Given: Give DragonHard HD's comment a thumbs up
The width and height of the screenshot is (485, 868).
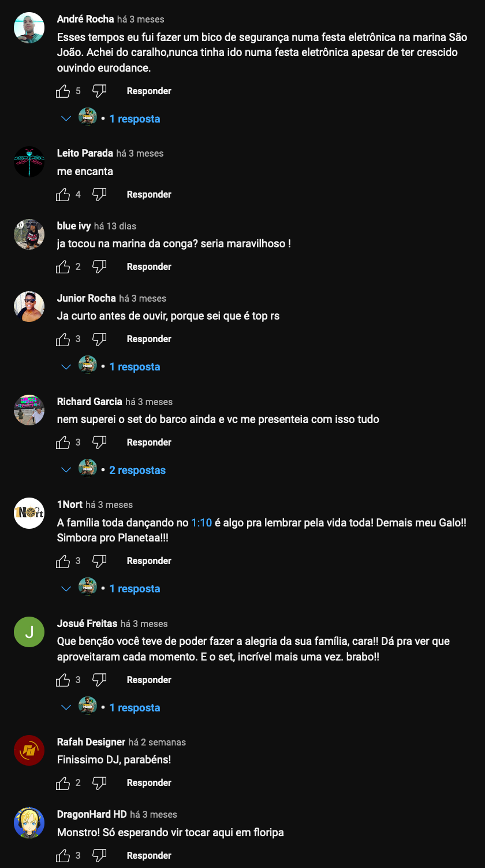Looking at the screenshot, I should coord(63,856).
